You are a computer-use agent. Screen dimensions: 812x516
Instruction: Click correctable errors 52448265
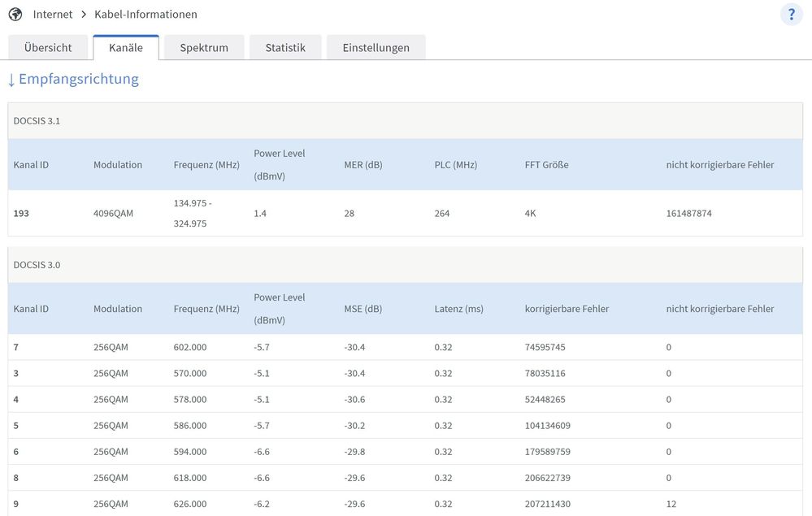(x=545, y=400)
